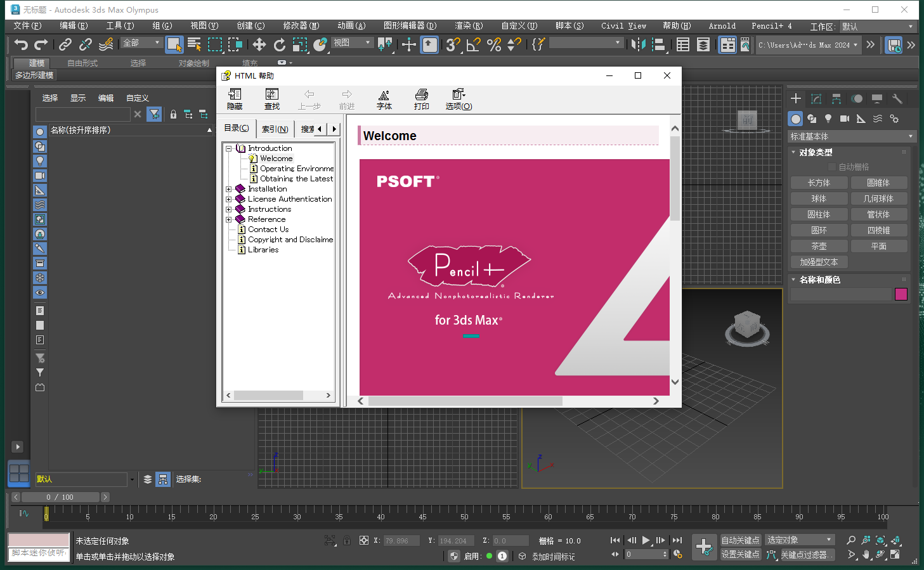Image resolution: width=924 pixels, height=570 pixels.
Task: Switch to the 索引(N) tab
Action: pyautogui.click(x=275, y=129)
